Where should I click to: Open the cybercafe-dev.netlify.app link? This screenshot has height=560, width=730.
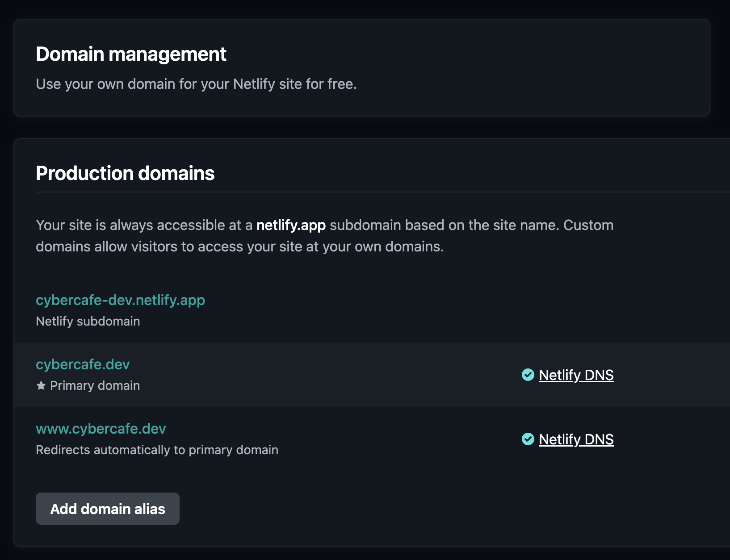[x=120, y=300]
